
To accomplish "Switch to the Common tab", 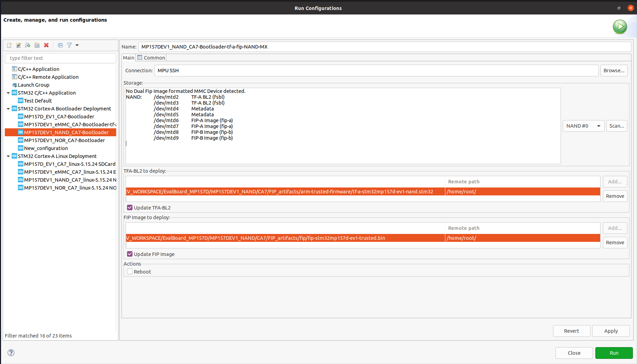I will point(151,58).
